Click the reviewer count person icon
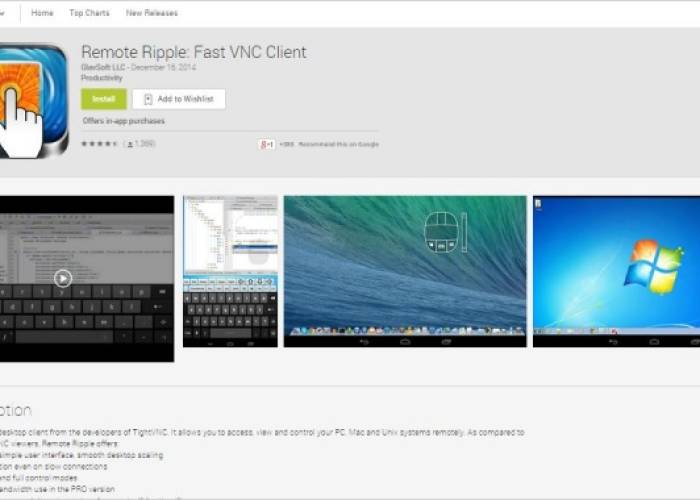700x500 pixels. click(x=130, y=144)
